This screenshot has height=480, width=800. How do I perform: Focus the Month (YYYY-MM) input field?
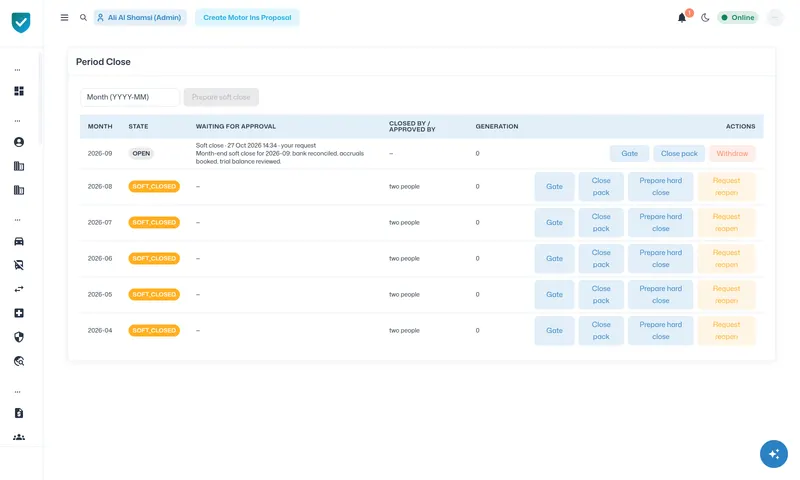click(x=130, y=97)
